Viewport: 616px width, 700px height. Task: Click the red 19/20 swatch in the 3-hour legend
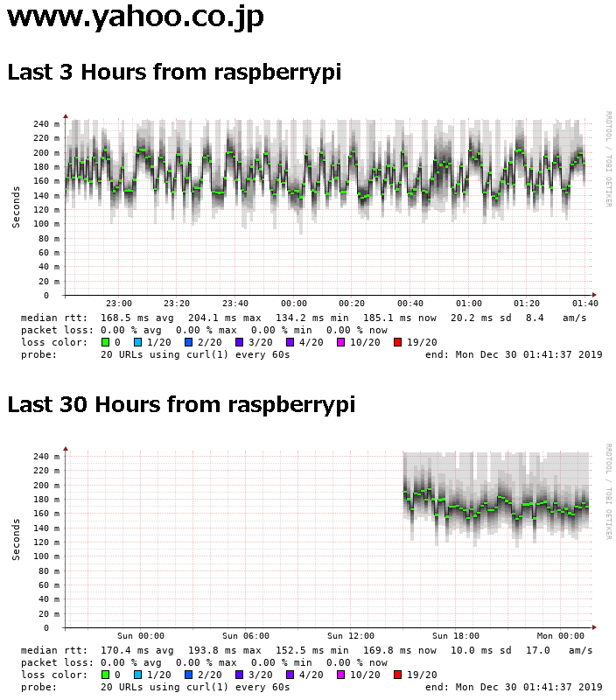point(397,342)
